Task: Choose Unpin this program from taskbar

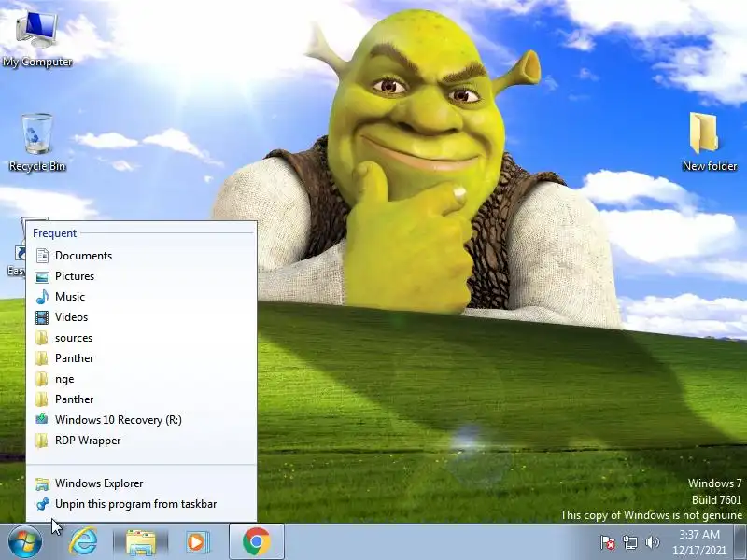Action: pos(142,504)
